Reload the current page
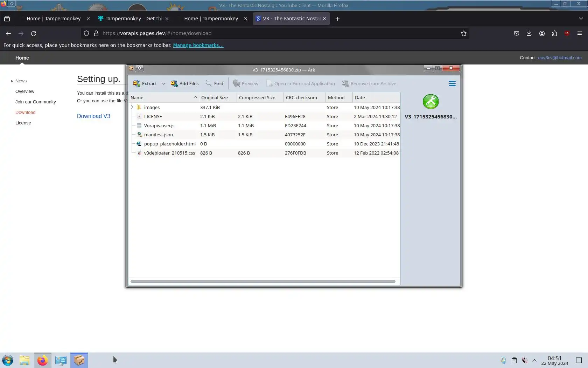This screenshot has height=368, width=588. tap(34, 33)
